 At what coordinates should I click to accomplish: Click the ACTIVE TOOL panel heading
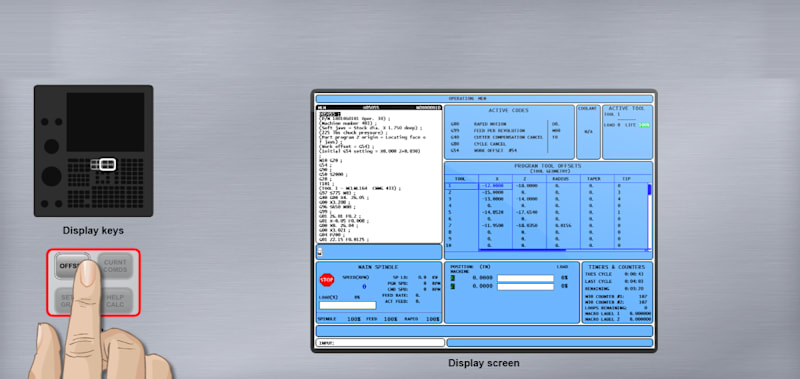pyautogui.click(x=627, y=108)
